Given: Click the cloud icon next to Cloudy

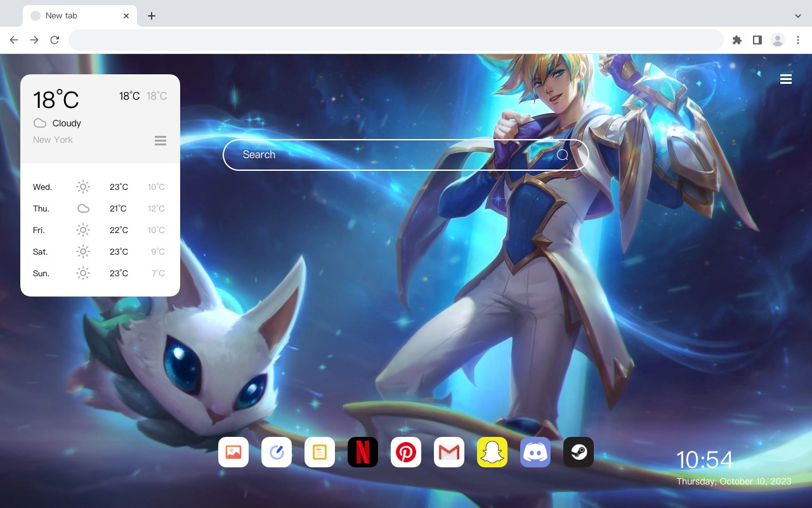Looking at the screenshot, I should [40, 123].
